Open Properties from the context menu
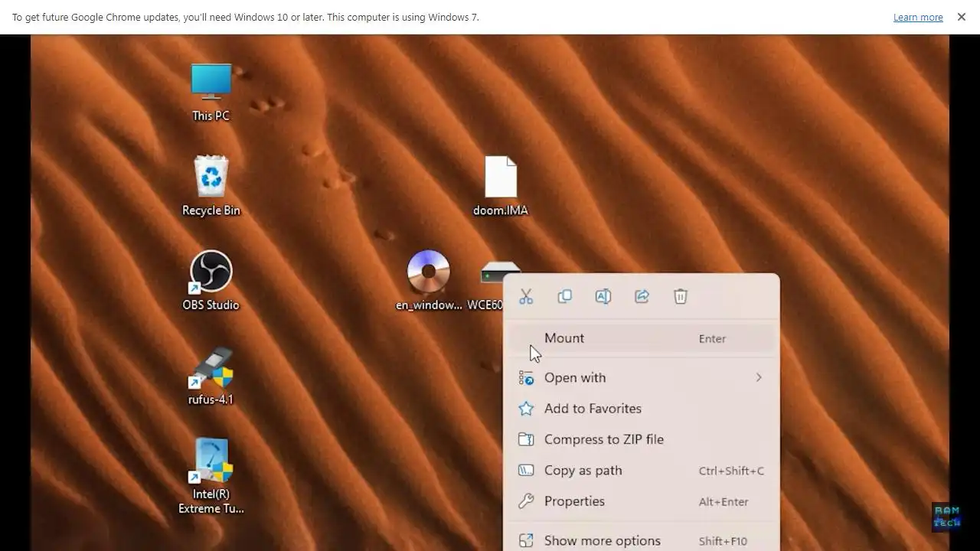Screen dimensions: 980x551 (642, 501)
